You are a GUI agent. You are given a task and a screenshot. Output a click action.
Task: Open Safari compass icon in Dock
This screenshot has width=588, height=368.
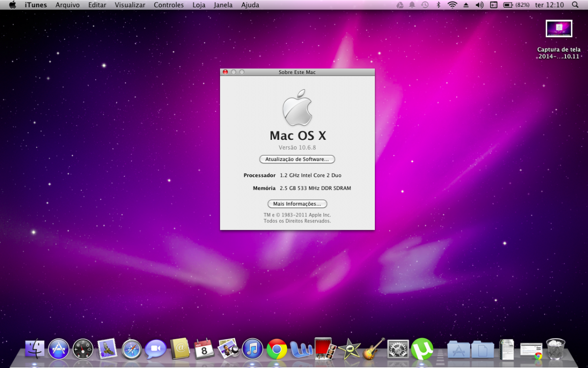point(131,349)
